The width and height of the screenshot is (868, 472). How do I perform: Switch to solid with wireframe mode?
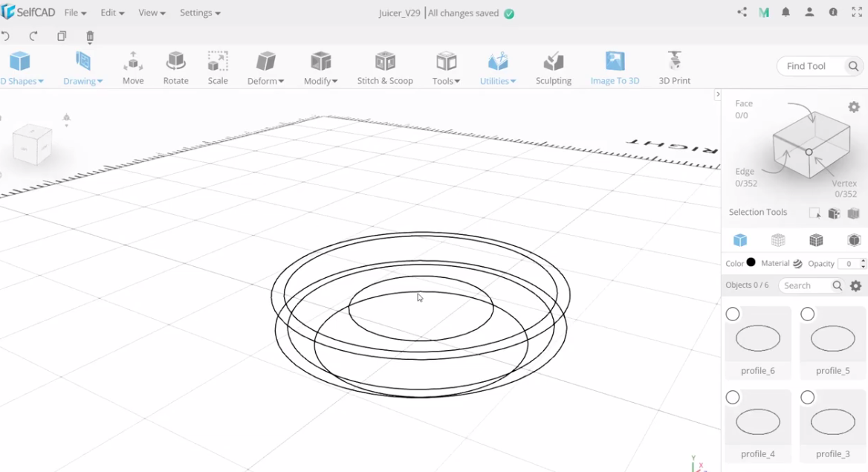[816, 240]
